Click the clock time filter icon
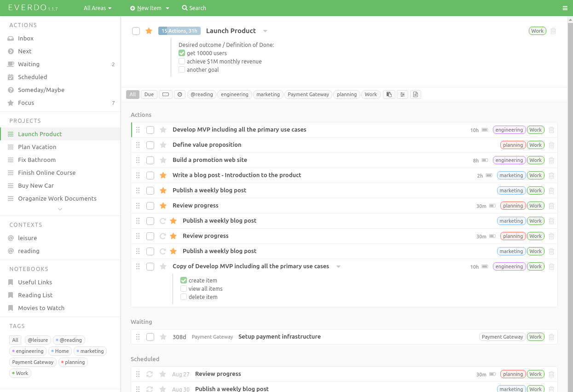This screenshot has width=573, height=392. point(180,95)
